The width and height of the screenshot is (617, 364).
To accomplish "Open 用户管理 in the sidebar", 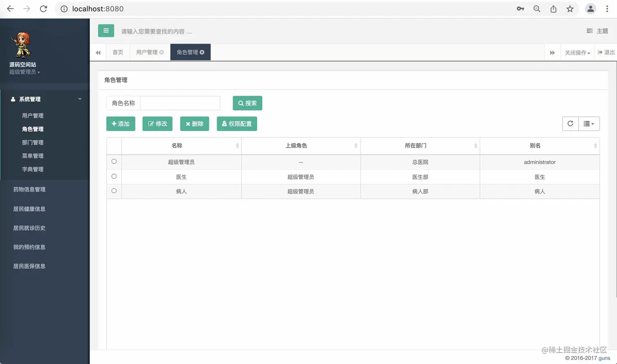I will [x=33, y=115].
